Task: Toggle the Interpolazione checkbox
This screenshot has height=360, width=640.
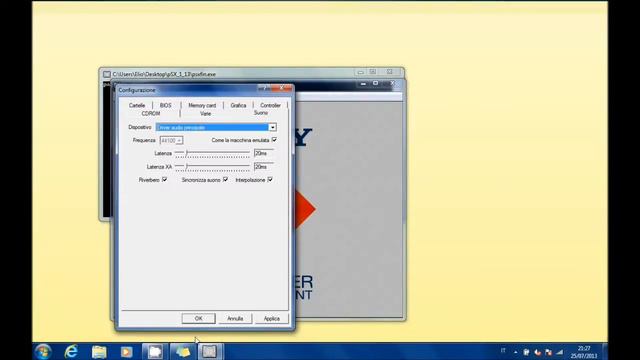Action: pos(270,179)
